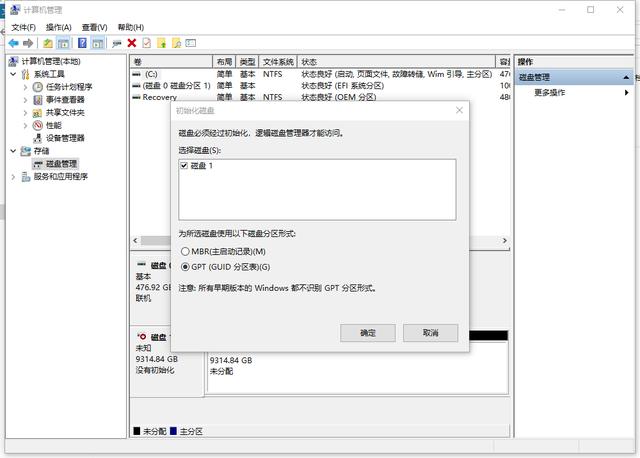640x458 pixels.
Task: Click the 共享文件夹 folder icon
Action: [38, 113]
